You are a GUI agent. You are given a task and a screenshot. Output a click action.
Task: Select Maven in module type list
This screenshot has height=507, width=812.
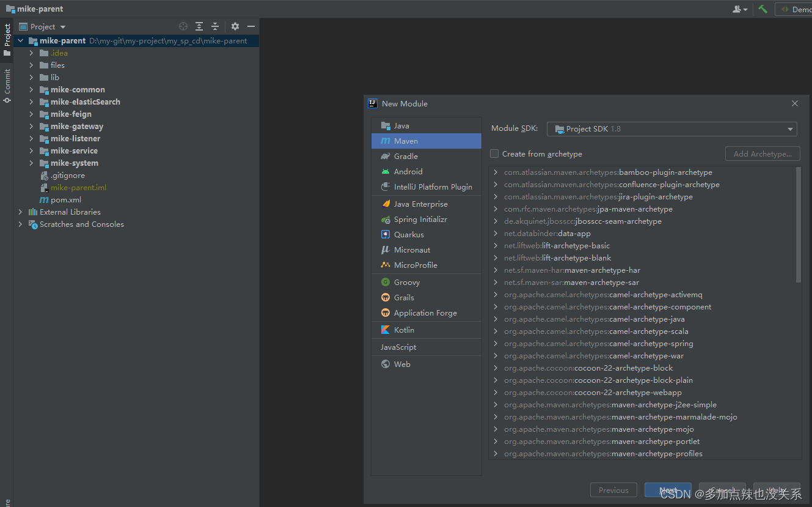coord(426,141)
